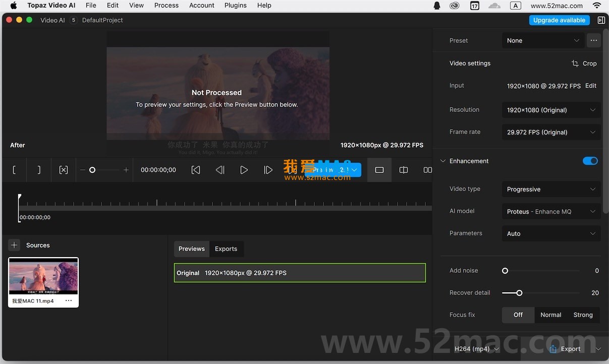Add a new source with the plus button
Image resolution: width=609 pixels, height=364 pixels.
pyautogui.click(x=14, y=245)
